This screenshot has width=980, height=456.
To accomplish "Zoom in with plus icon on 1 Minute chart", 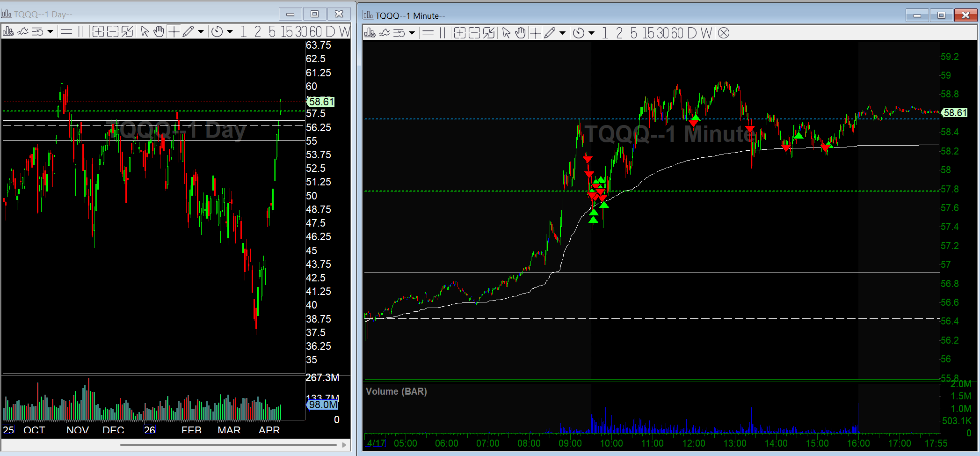I will click(x=459, y=33).
